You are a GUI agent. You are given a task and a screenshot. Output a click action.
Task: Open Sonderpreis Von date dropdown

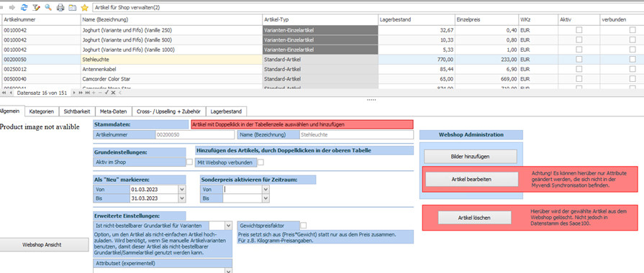(x=266, y=190)
